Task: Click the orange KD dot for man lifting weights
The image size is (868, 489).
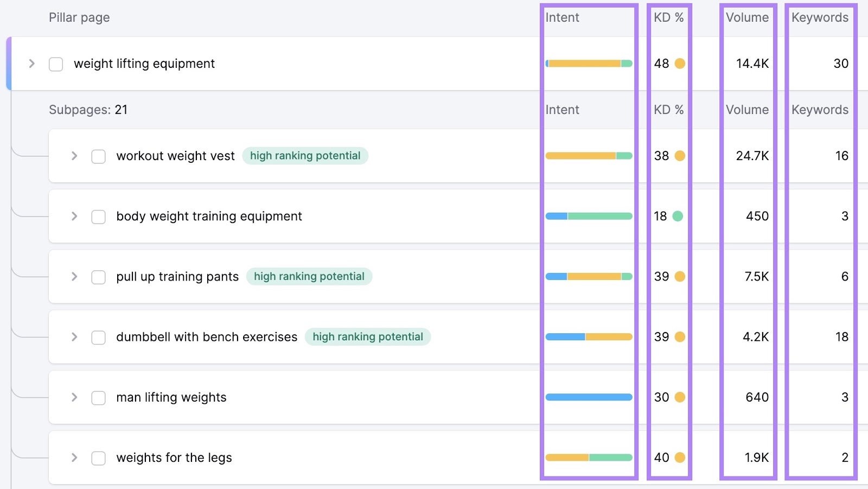Action: point(680,397)
